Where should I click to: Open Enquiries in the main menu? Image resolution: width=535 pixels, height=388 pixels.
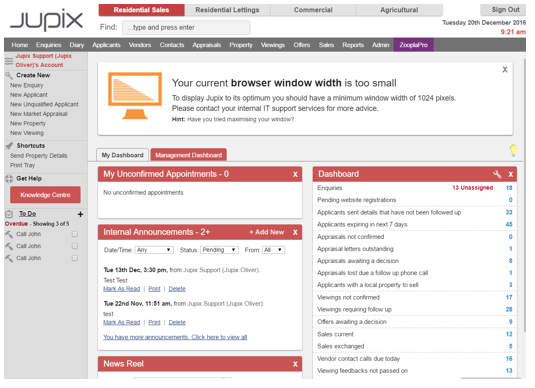[x=48, y=45]
